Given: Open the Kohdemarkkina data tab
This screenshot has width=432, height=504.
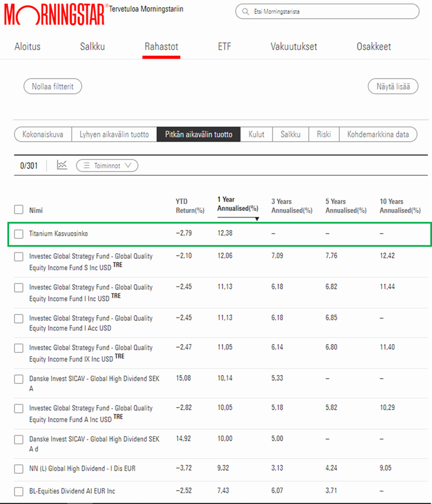Looking at the screenshot, I should pyautogui.click(x=378, y=134).
